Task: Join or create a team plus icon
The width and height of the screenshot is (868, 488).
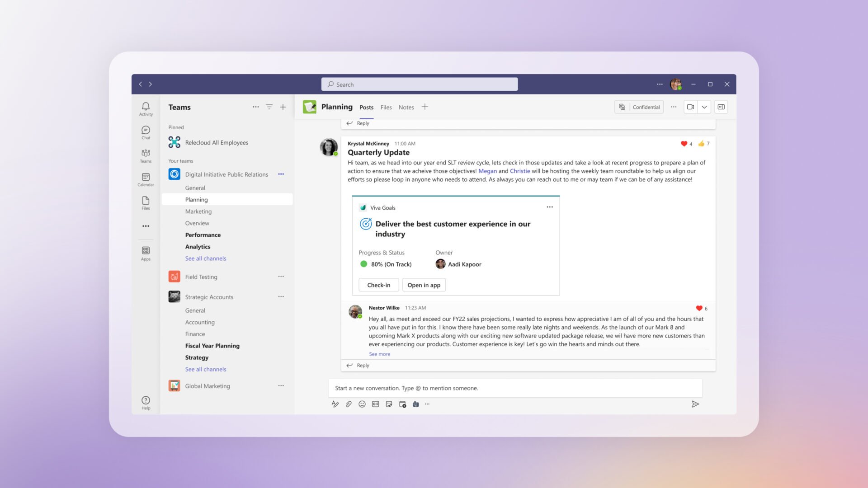Action: tap(283, 107)
